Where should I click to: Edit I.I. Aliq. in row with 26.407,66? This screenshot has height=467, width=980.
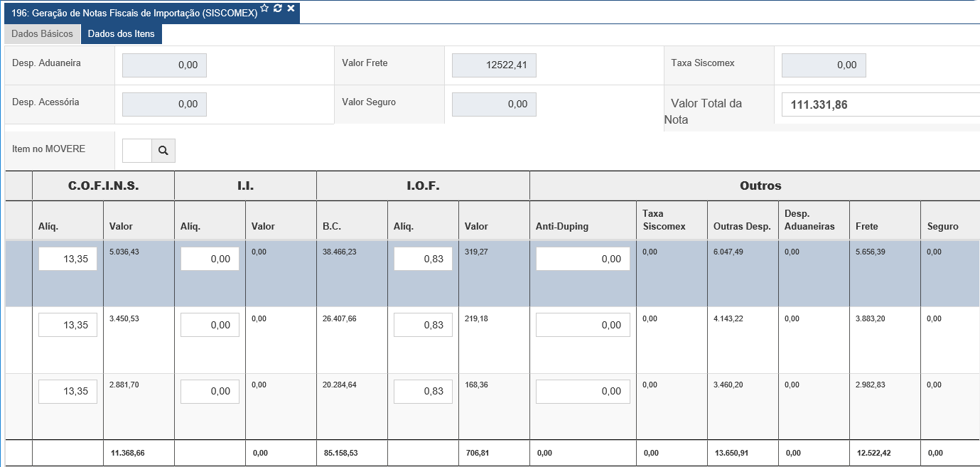tap(210, 325)
